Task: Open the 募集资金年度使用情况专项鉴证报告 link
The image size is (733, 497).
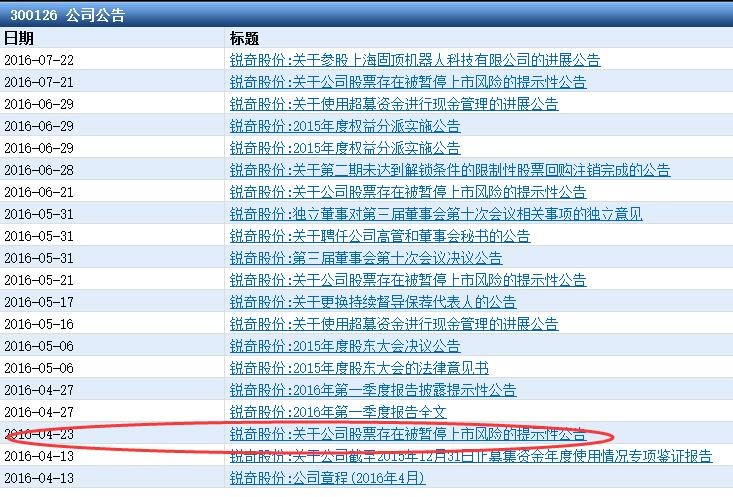Action: coord(471,456)
